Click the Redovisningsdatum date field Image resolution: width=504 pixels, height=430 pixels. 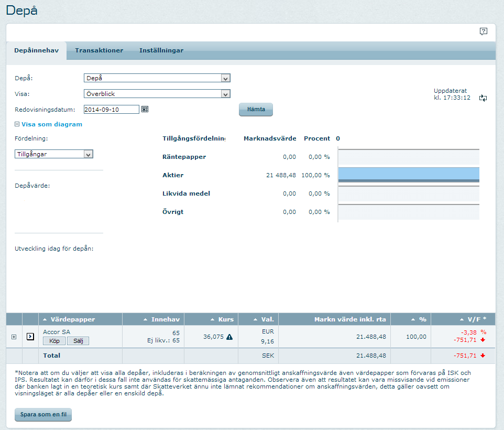coord(111,110)
